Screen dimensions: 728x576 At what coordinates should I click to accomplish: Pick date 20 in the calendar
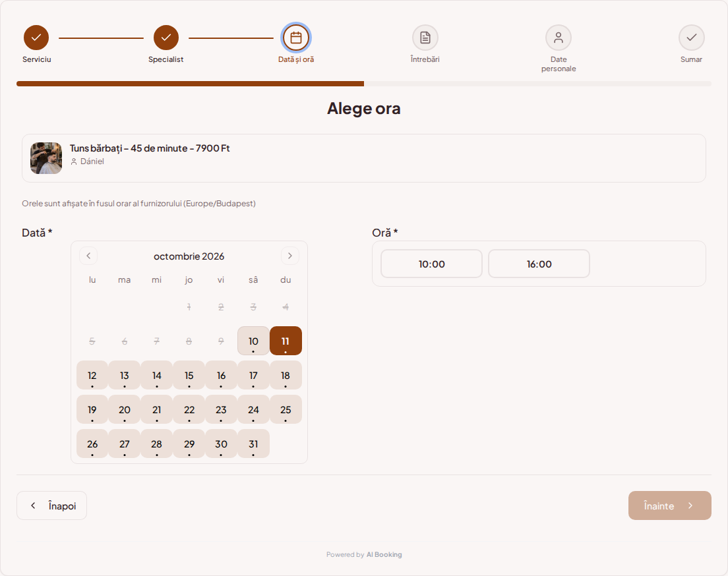(x=125, y=409)
